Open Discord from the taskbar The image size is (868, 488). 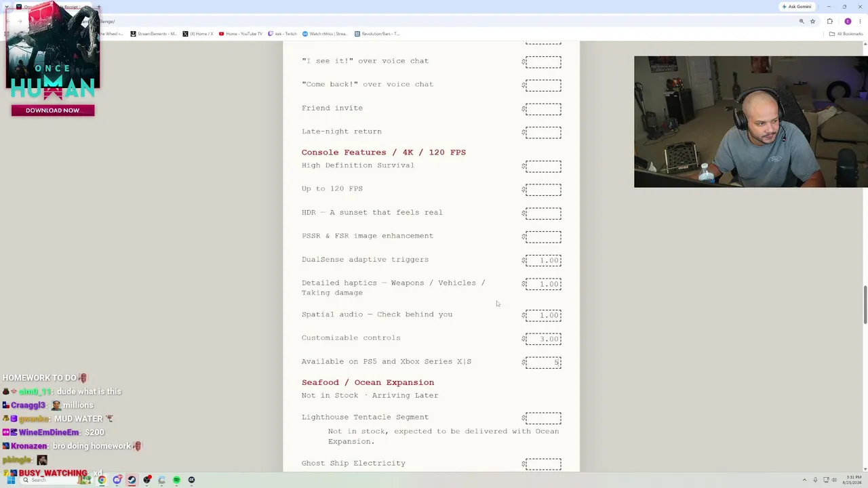(117, 480)
